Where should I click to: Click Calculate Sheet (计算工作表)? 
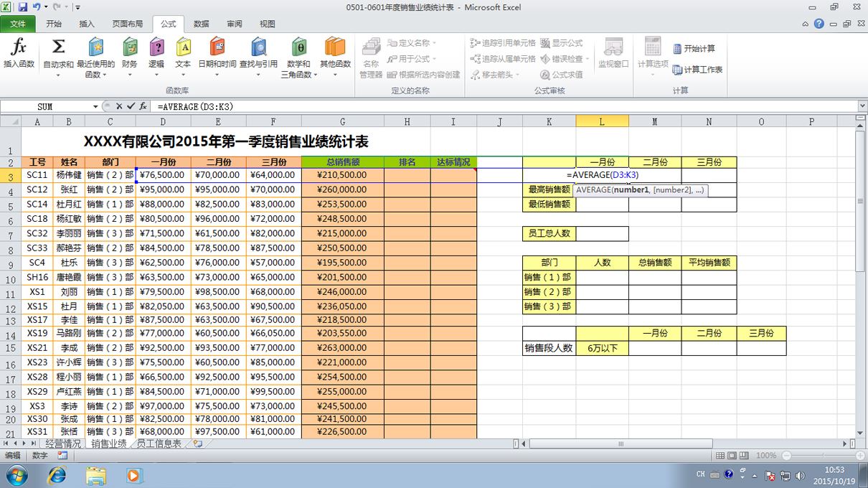[697, 70]
